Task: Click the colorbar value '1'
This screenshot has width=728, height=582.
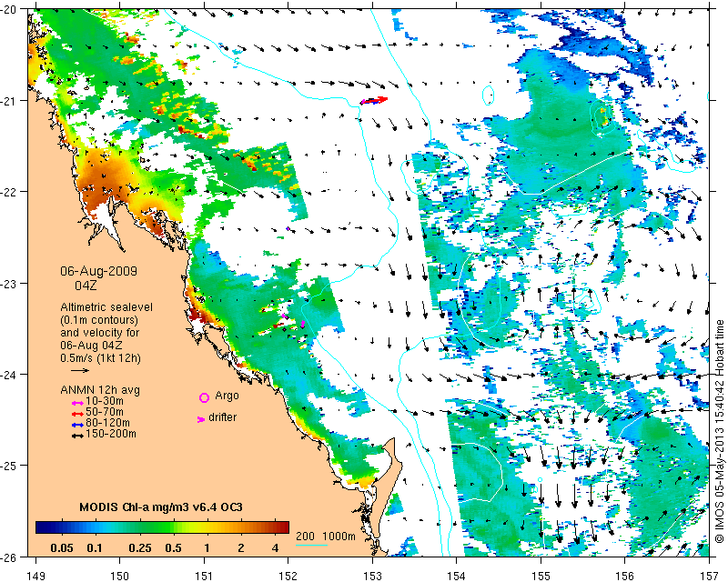Action: point(207,548)
